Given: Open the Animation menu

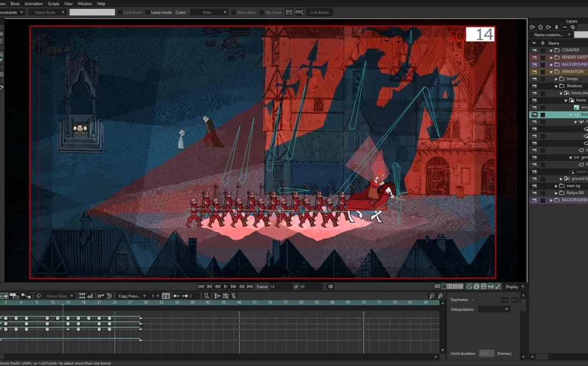Looking at the screenshot, I should pyautogui.click(x=33, y=4).
